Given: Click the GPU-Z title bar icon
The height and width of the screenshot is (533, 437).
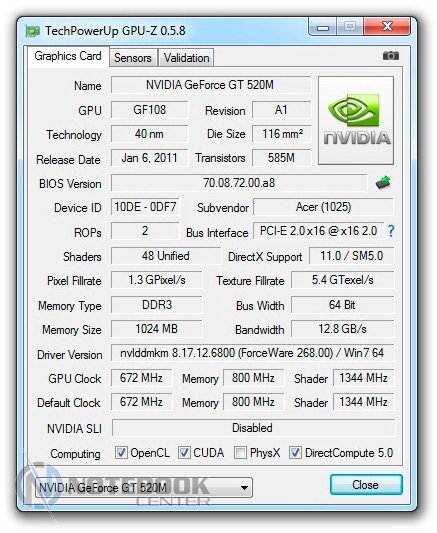Looking at the screenshot, I should [33, 31].
